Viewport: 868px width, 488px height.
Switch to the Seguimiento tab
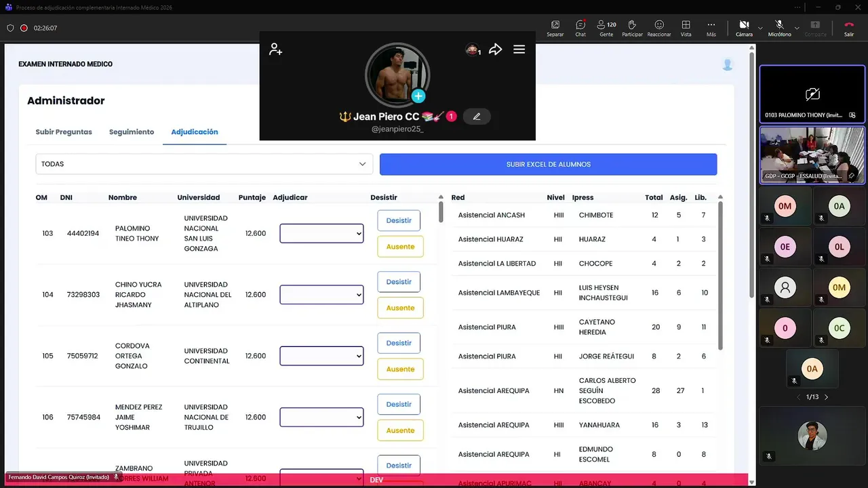tap(132, 132)
